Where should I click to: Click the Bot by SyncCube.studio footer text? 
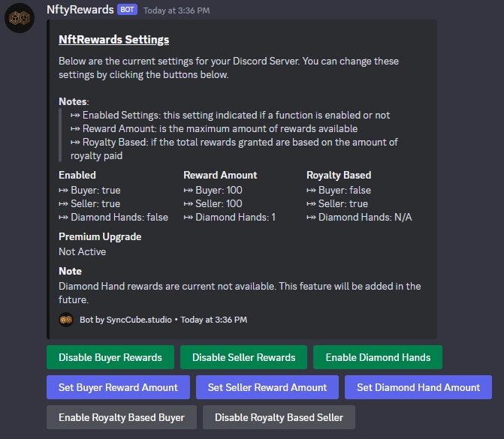tap(125, 320)
